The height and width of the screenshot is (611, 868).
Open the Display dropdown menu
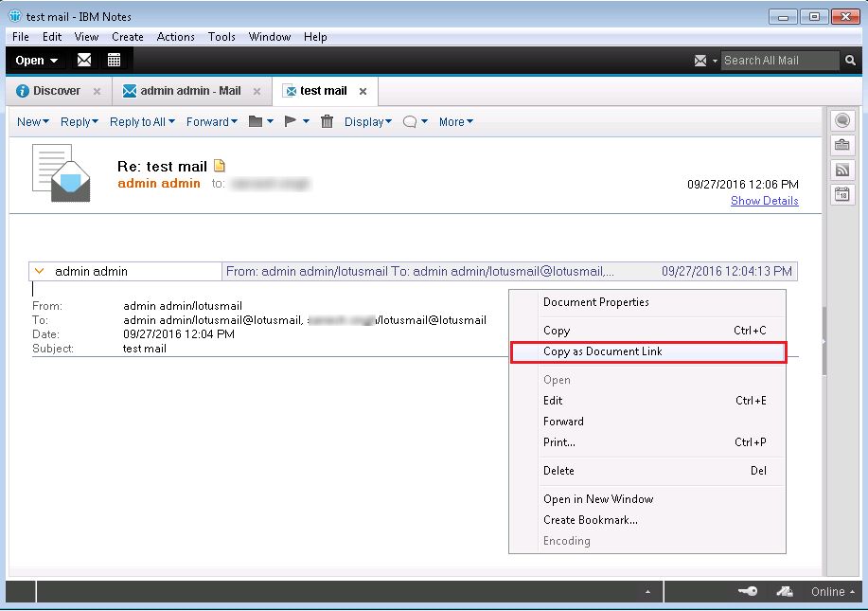[x=368, y=122]
